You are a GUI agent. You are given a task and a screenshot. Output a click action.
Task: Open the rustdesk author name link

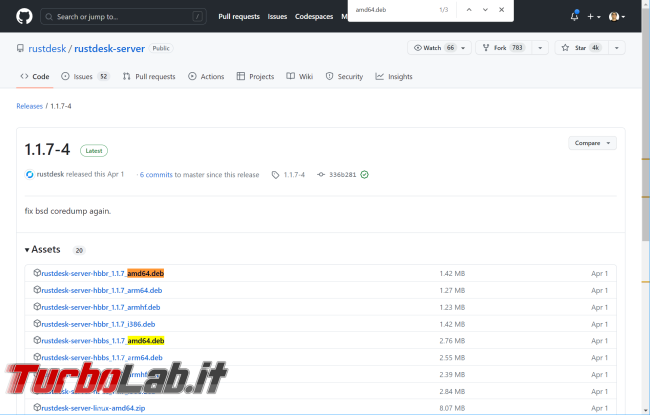coord(50,175)
